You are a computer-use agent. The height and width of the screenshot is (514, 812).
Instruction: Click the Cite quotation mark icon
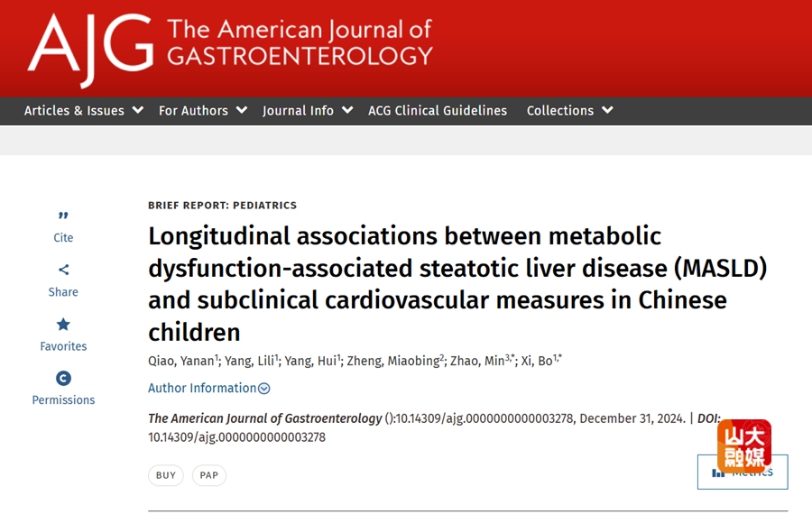tap(63, 216)
